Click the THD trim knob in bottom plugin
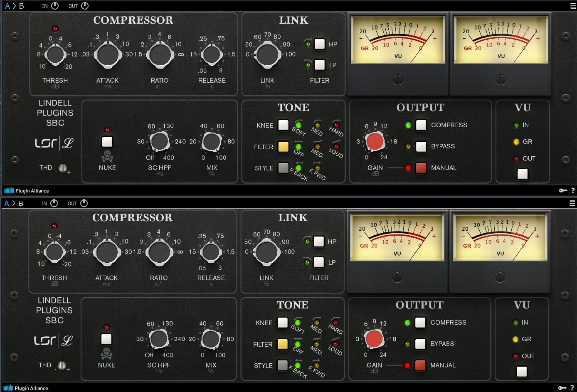Viewport: 577px width, 392px height. click(62, 365)
